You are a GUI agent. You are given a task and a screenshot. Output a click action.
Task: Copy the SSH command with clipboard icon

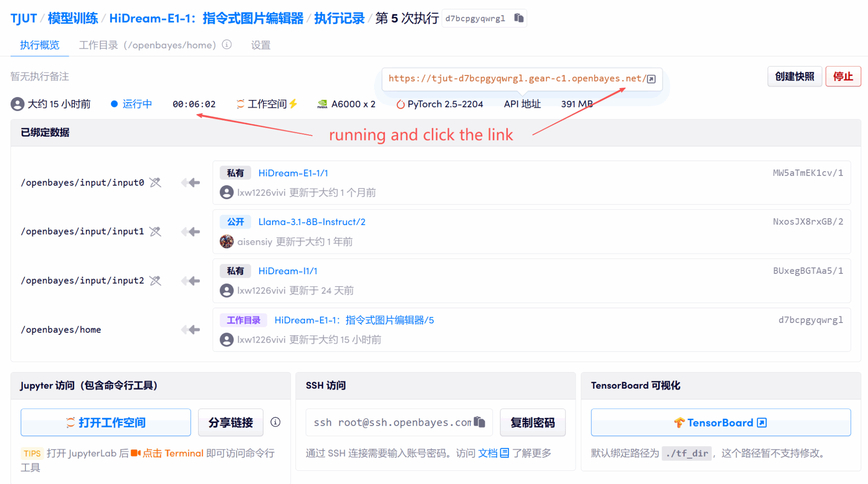(480, 422)
